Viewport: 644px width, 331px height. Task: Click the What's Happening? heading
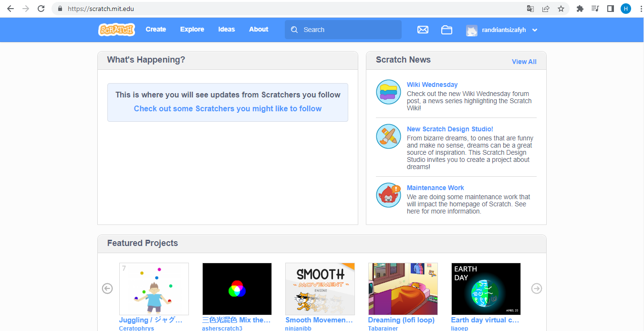(x=146, y=60)
